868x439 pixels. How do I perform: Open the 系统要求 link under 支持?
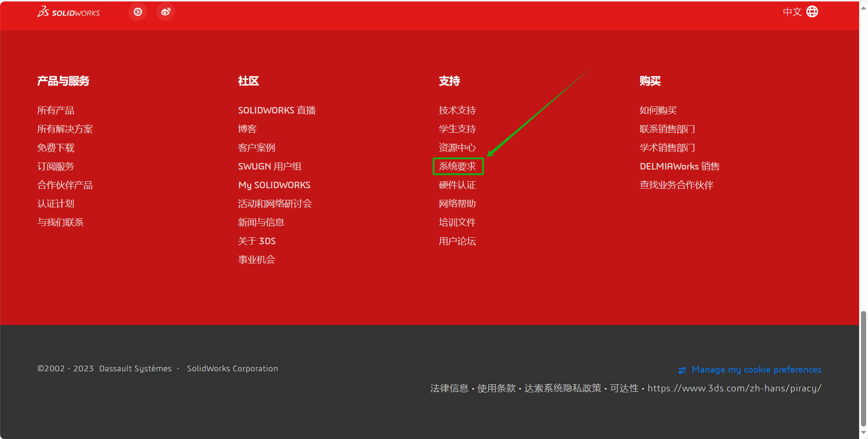point(458,166)
